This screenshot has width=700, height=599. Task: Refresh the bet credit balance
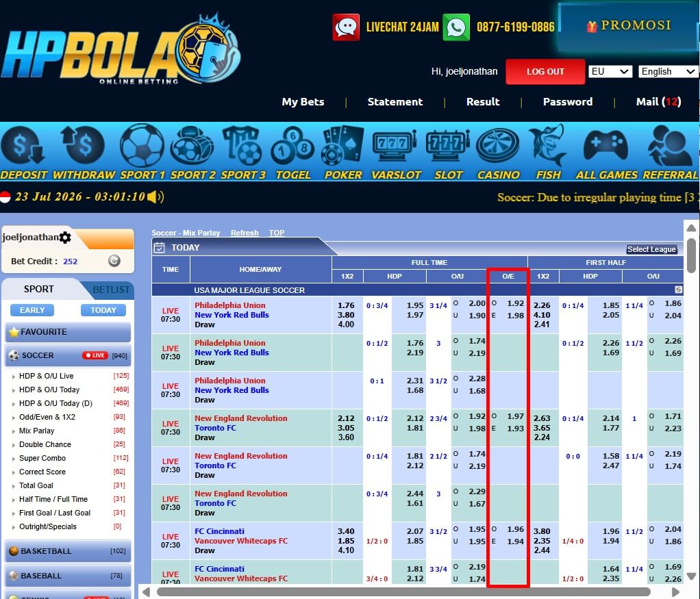click(114, 261)
